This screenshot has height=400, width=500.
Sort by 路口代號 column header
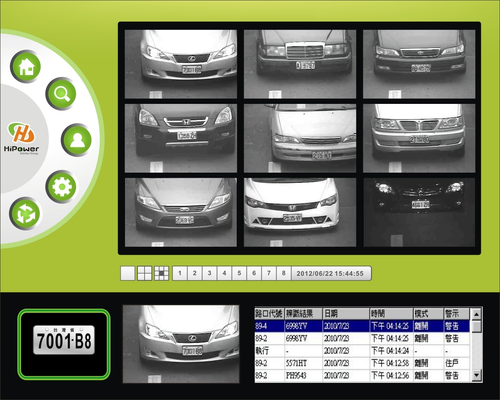(x=269, y=313)
